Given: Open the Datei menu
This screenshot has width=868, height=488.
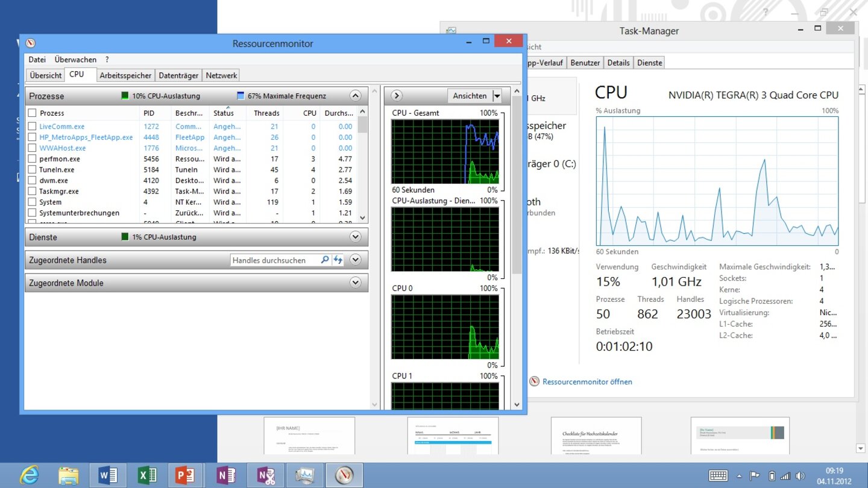Looking at the screenshot, I should coord(37,60).
